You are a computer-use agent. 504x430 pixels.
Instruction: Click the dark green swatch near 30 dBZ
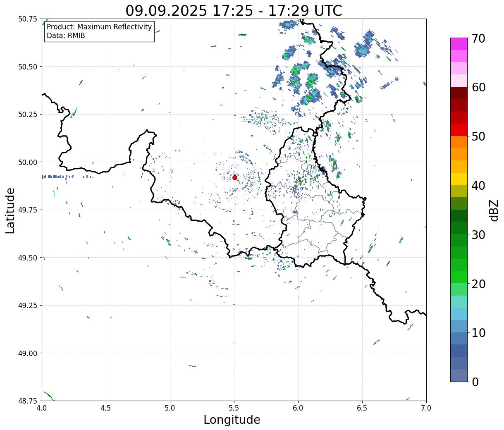coord(459,228)
